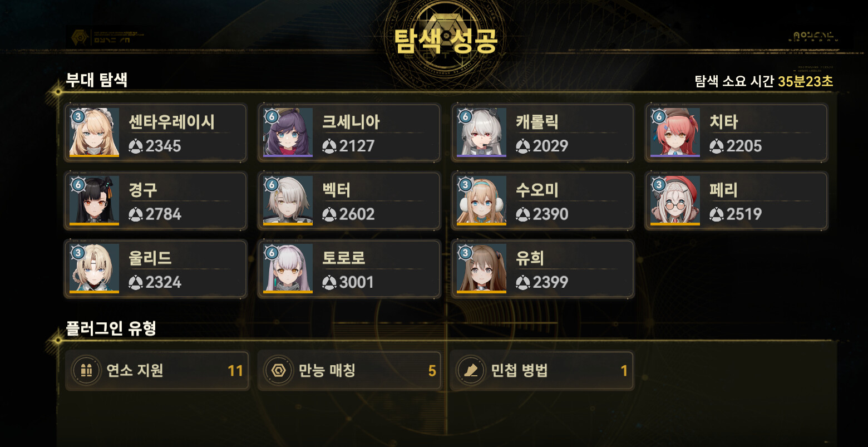Click the exploration time 35분23초

click(805, 81)
